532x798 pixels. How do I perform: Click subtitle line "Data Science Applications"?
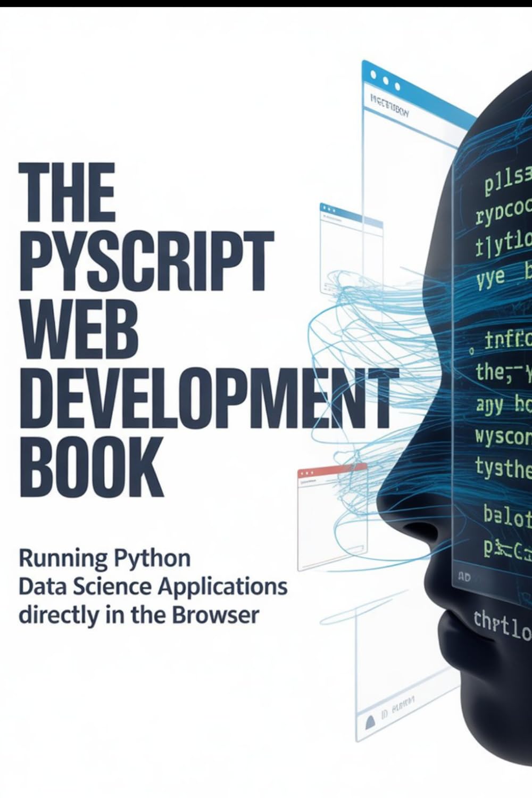153,587
